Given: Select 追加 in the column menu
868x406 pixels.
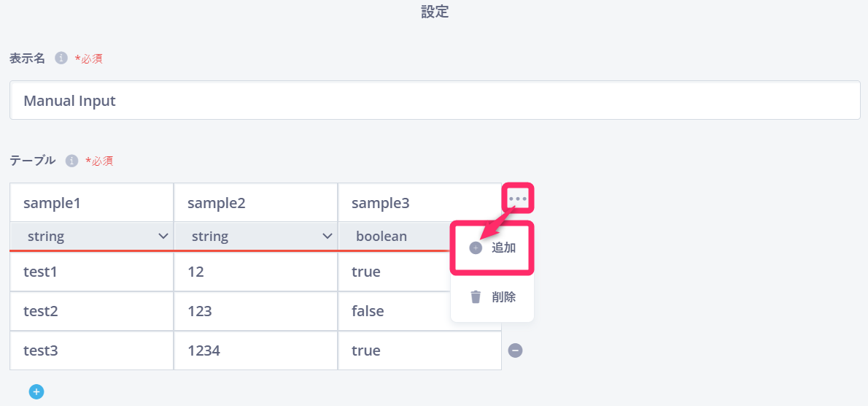Looking at the screenshot, I should point(492,248).
